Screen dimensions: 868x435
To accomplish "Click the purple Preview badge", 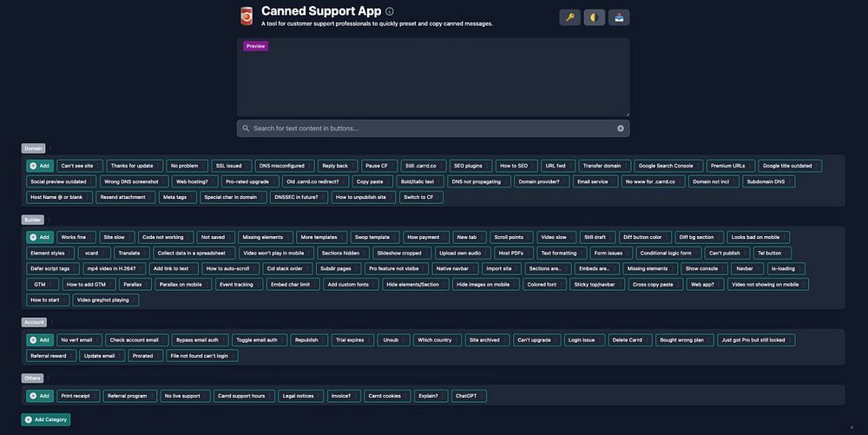I will pos(255,47).
